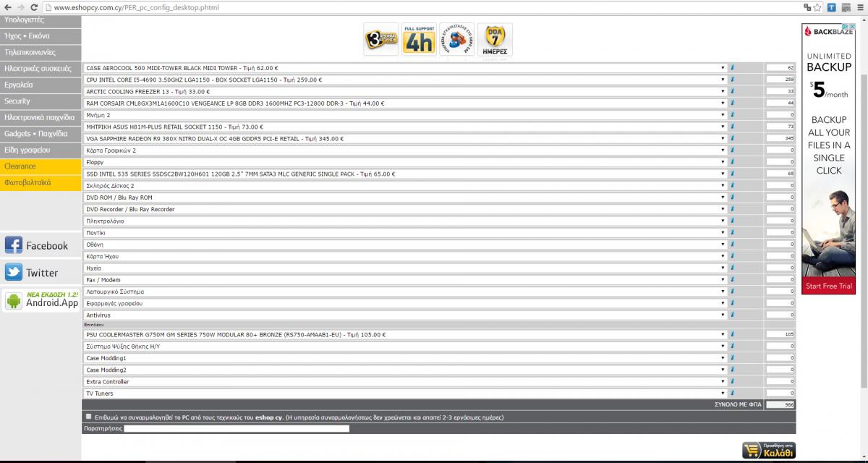Expand the Πληκτρολόγιο dropdown
The image size is (868, 463).
tap(405, 221)
